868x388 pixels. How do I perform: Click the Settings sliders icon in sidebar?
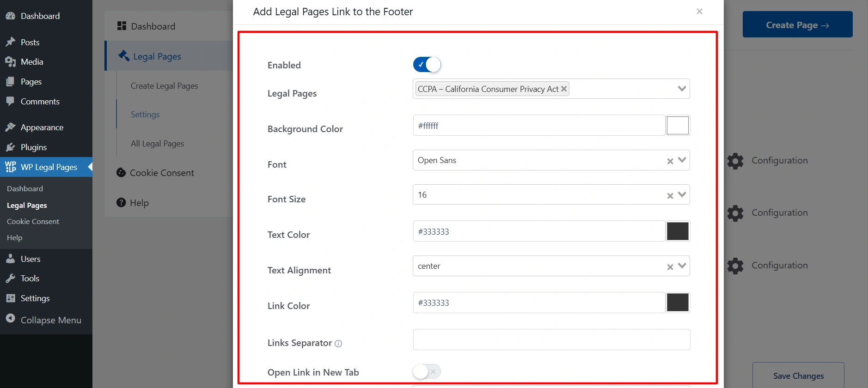pos(10,298)
